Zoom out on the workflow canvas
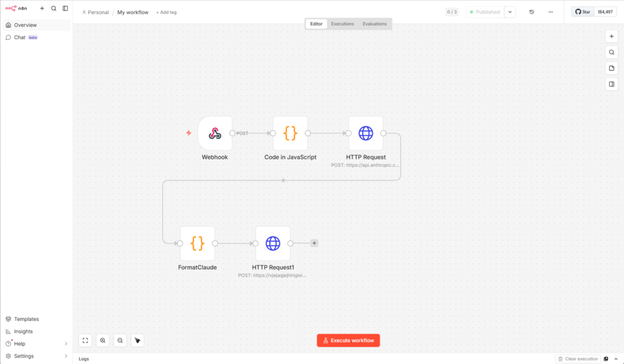624x364 pixels. [x=120, y=340]
